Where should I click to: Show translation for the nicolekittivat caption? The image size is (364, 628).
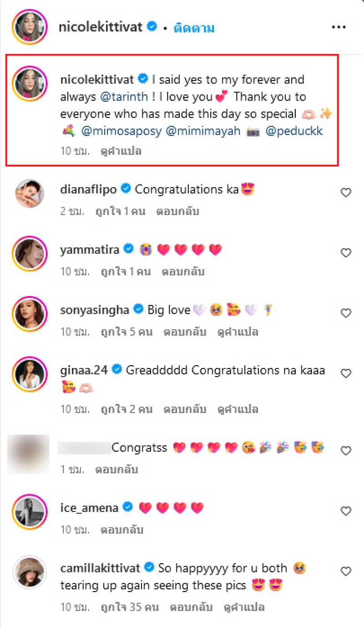coord(121,151)
